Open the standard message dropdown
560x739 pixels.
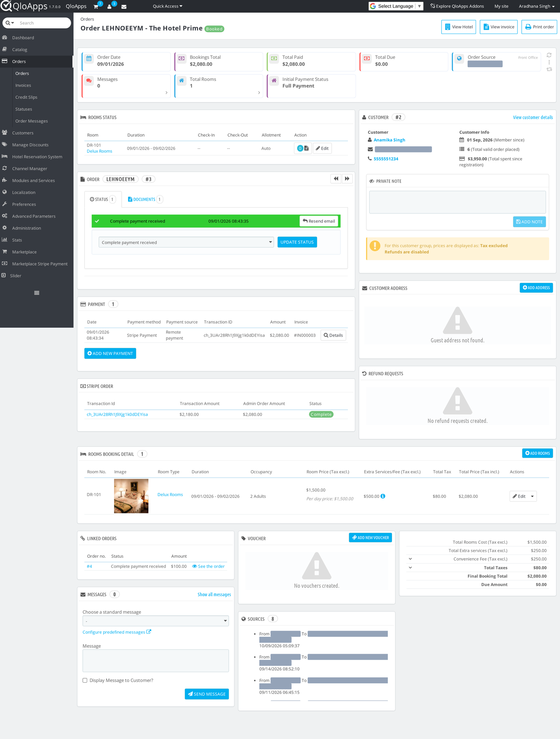pos(156,621)
